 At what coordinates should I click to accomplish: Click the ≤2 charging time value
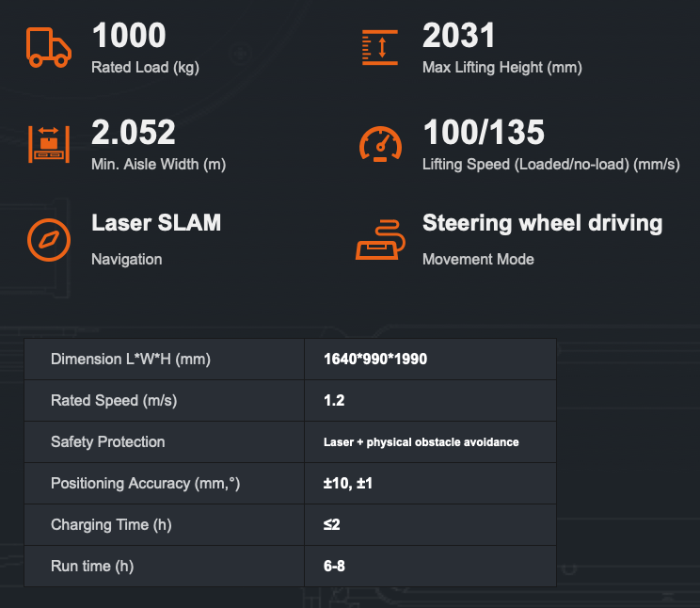tap(332, 524)
